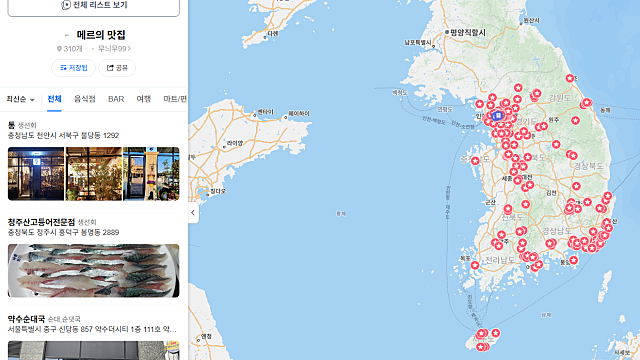Click the star marker next to 동해 label
Image resolution: width=640 pixels, height=360 pixels.
[x=587, y=102]
